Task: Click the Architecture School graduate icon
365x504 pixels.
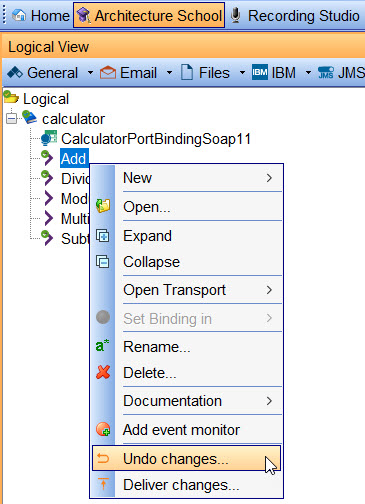Action: pyautogui.click(x=83, y=15)
